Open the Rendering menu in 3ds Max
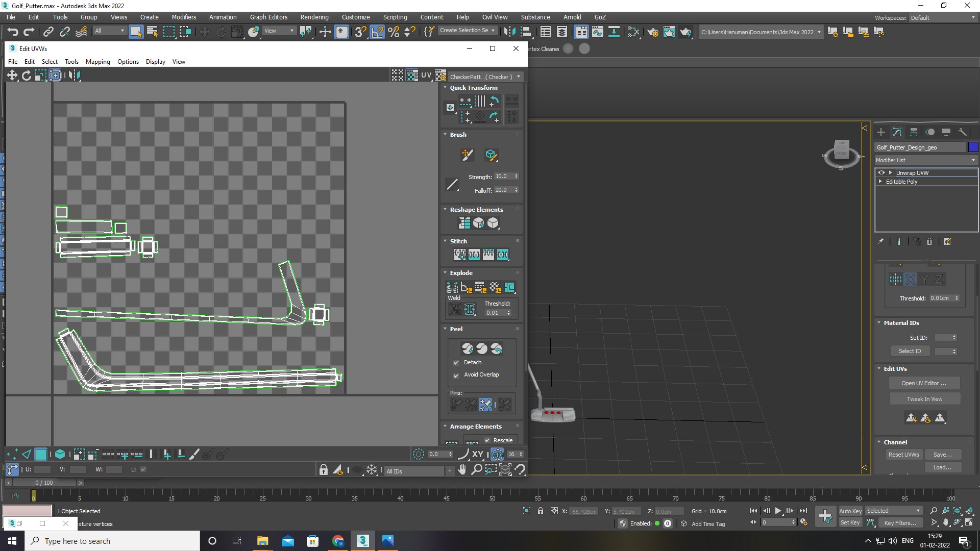The width and height of the screenshot is (980, 551). [x=314, y=17]
